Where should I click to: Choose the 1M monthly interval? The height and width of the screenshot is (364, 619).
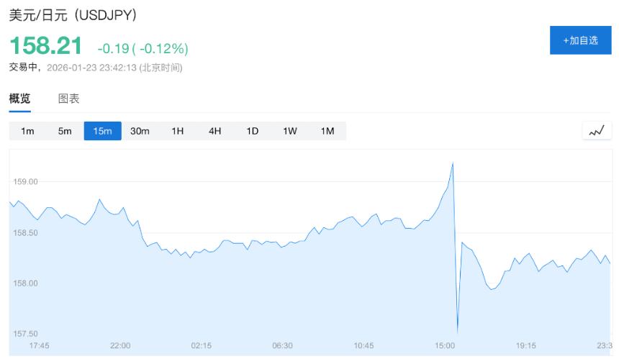click(x=327, y=131)
